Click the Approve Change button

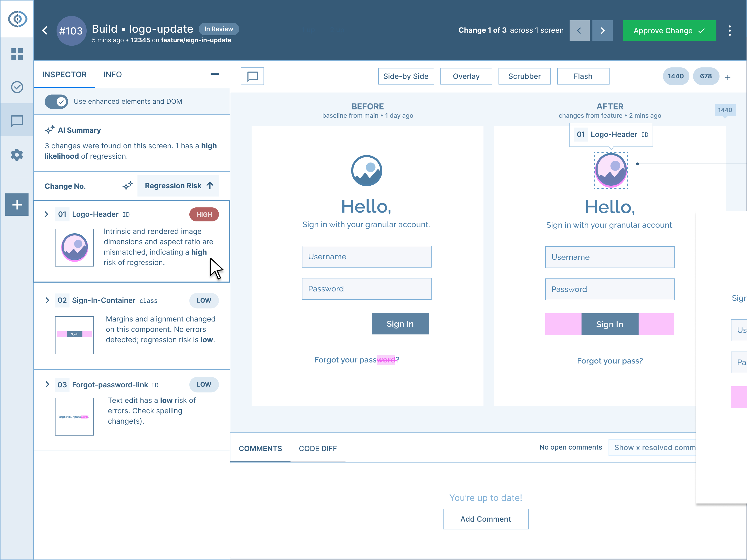pos(669,31)
